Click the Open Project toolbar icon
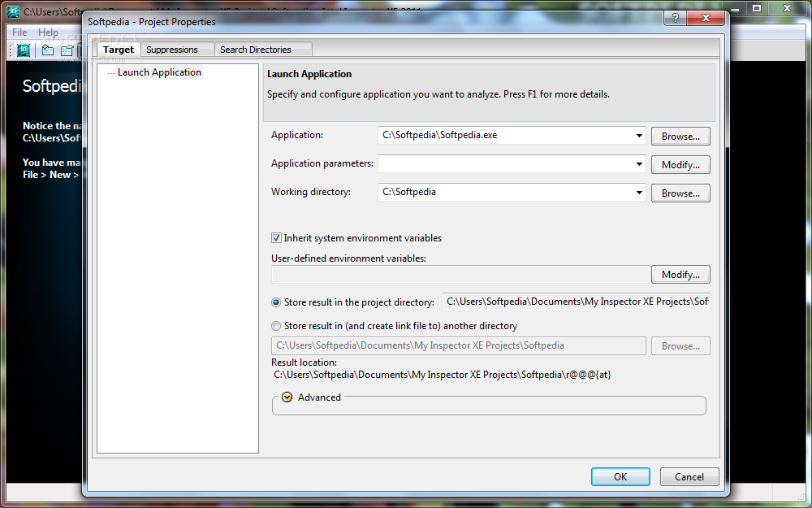Screen dimensions: 812x508 (x=67, y=50)
